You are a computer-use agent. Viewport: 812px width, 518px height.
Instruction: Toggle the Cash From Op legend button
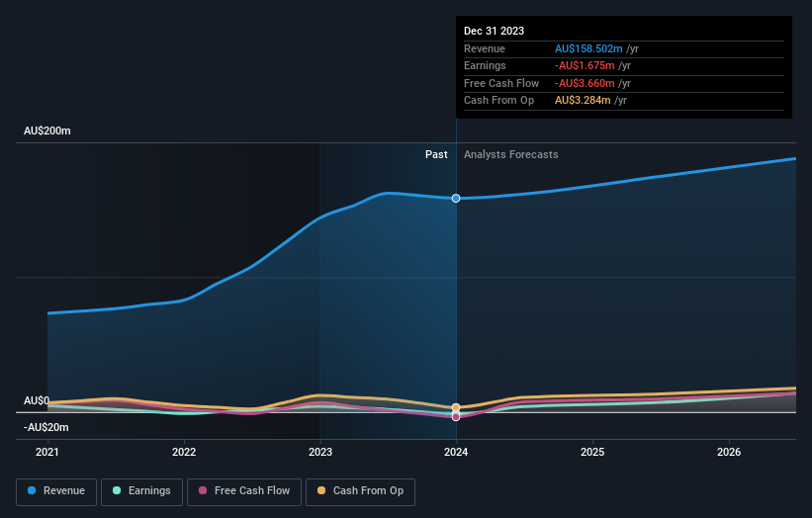click(360, 491)
